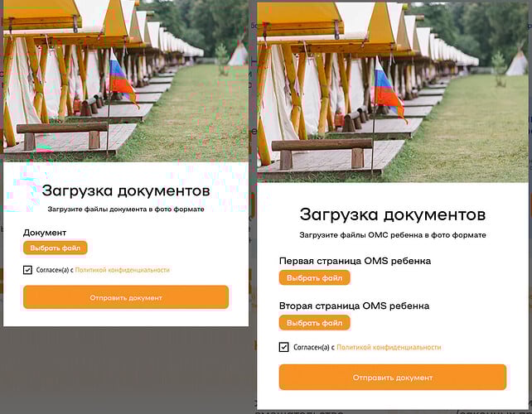Choose file for 'Вторая страница OMS ребенка'
Image resolution: width=532 pixels, height=414 pixels.
pos(315,323)
